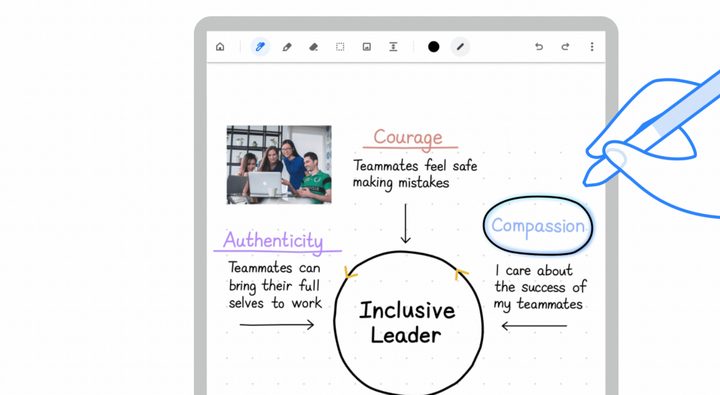Undo the last stroke
Screen dimensions: 720x395
[x=539, y=46]
